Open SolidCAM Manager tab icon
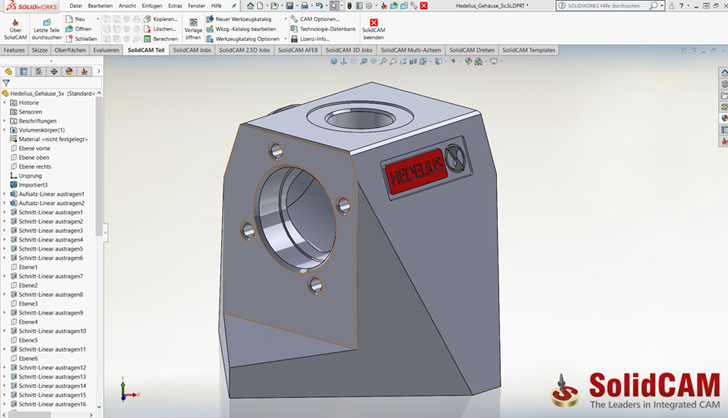This screenshot has height=418, width=728. (x=84, y=72)
